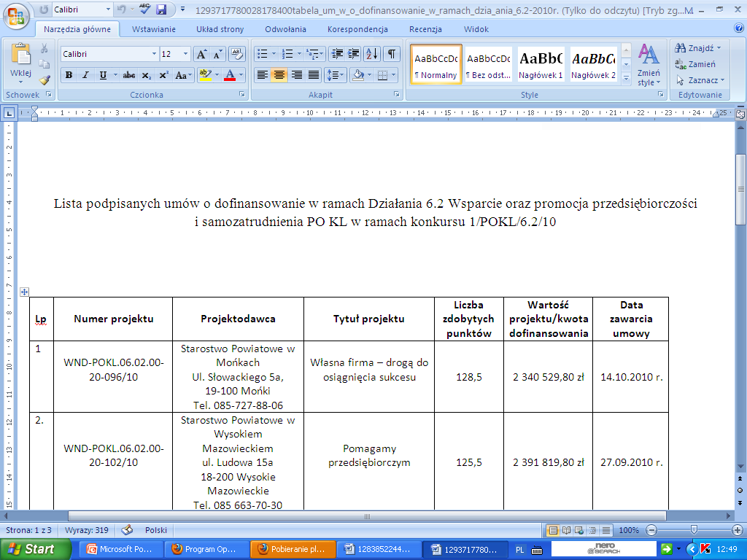The image size is (747, 560).
Task: Toggle show paragraph marks pilcrow
Action: 391,54
